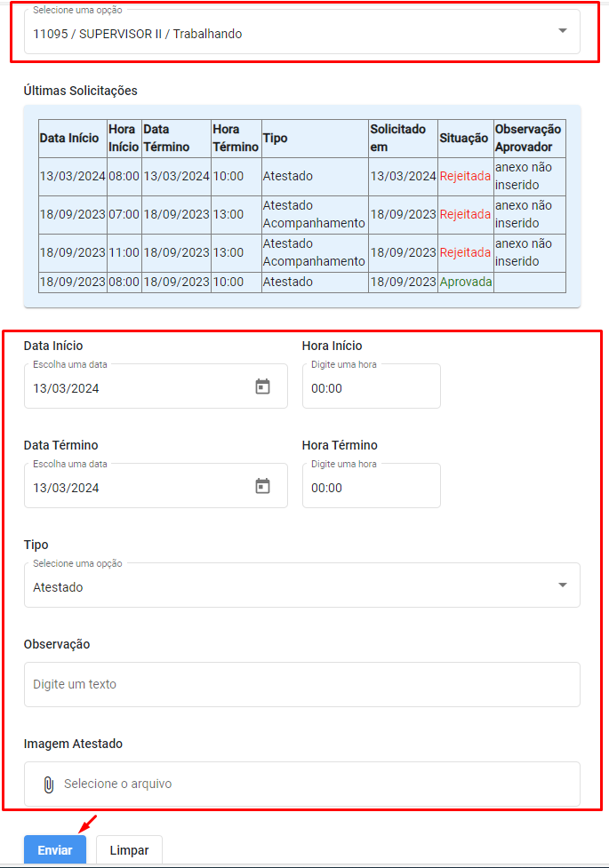This screenshot has height=868, width=609.
Task: Open calendar picker for Data Início
Action: coord(262,386)
